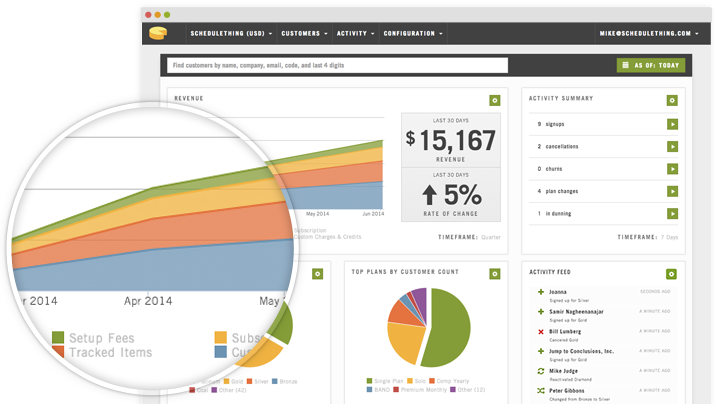Click gear icon on Top Plans panel
The image size is (720, 404).
click(495, 274)
